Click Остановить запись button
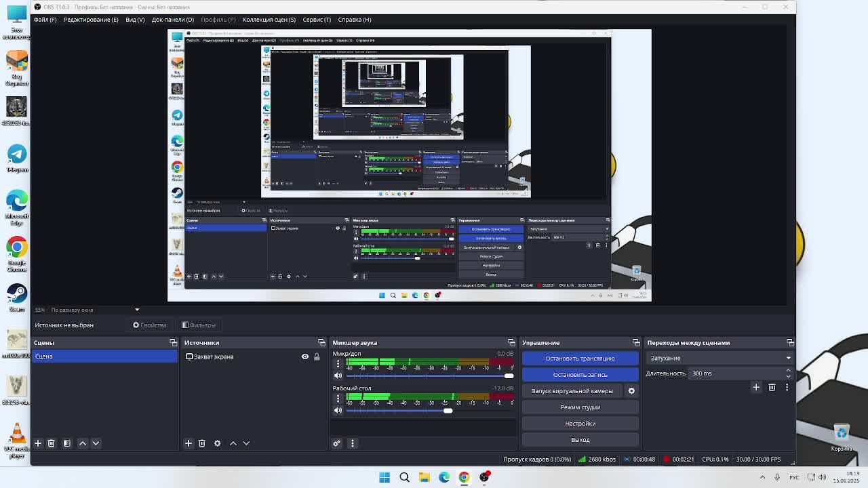 [580, 375]
